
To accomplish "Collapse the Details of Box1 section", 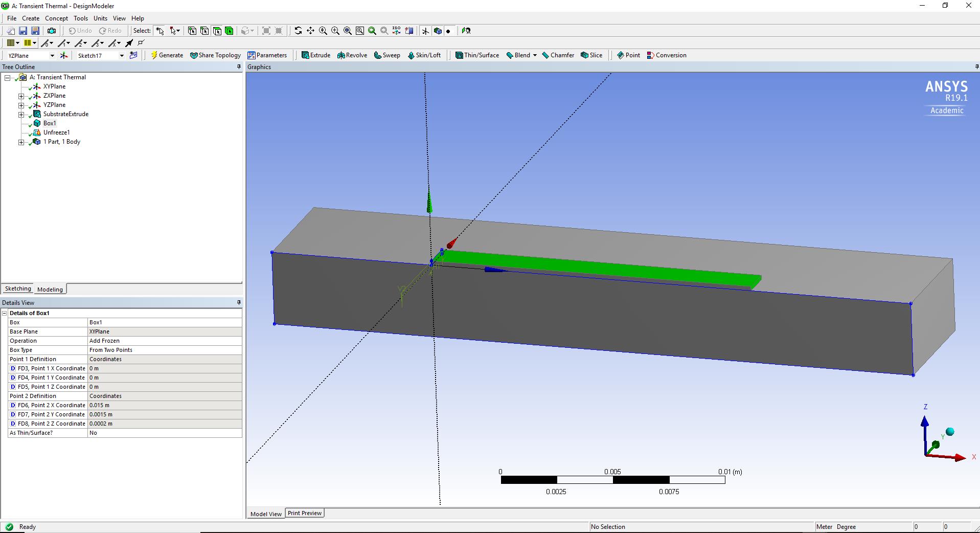I will 5,313.
